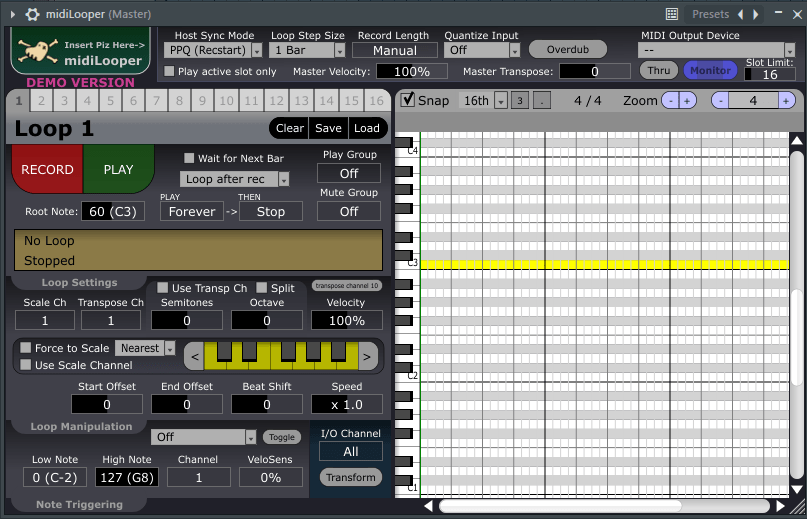Enable Wait for Next Bar
This screenshot has width=807, height=519.
189,158
